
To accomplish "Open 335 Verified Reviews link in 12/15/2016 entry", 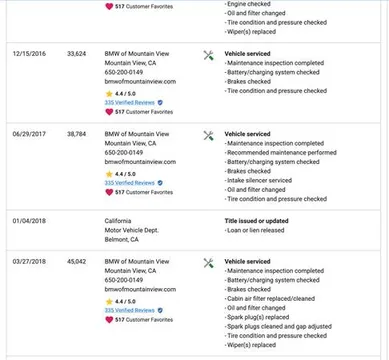I will point(130,103).
